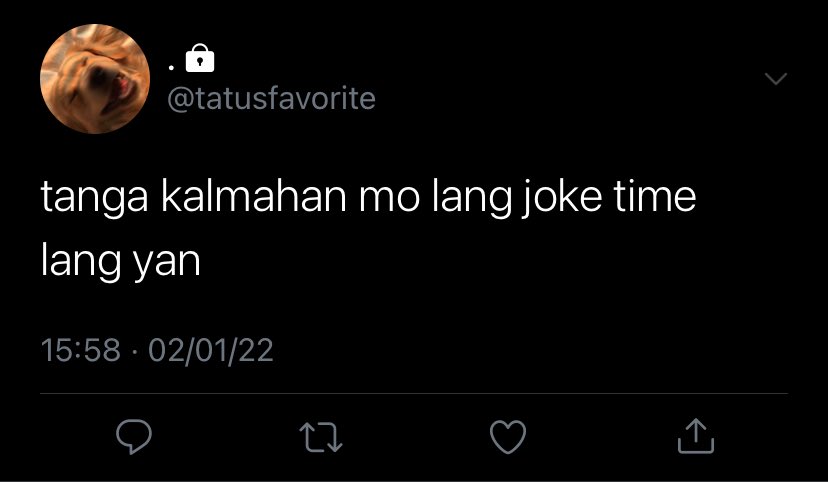The image size is (828, 482).
Task: Click the word "mo" in the tweet
Action: click(x=390, y=197)
